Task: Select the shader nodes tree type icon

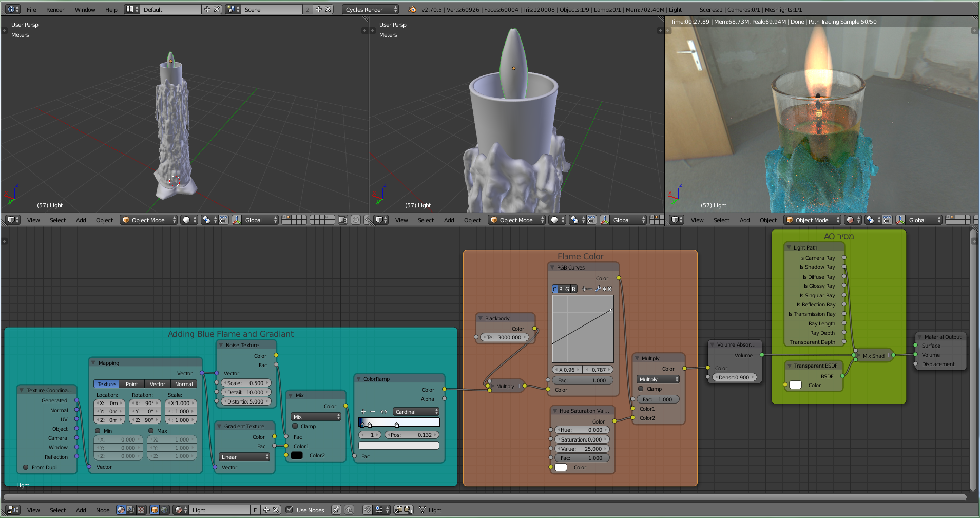Action: [121, 510]
